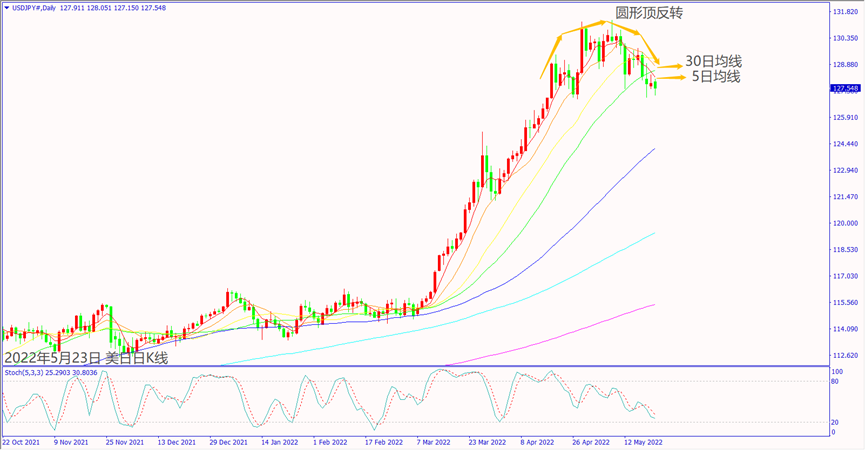Click the triangle icon beside USDJPY#,Daily
The image size is (865, 450).
coord(7,7)
